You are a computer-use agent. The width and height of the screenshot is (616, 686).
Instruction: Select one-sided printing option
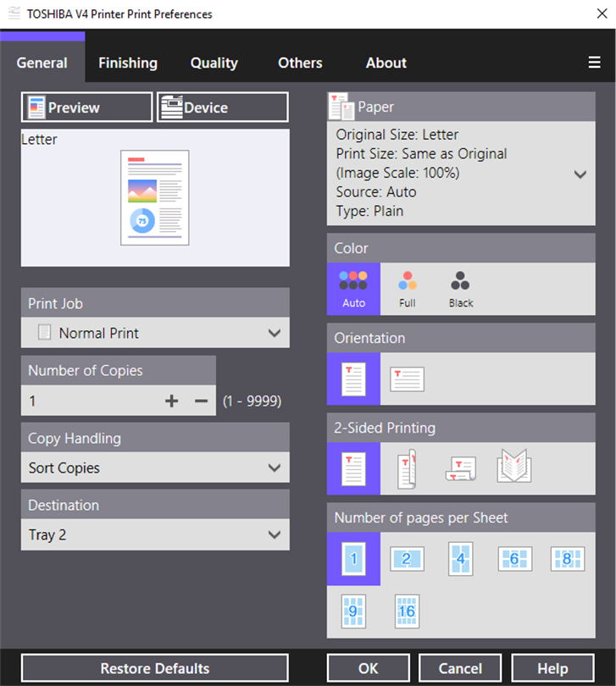click(353, 468)
